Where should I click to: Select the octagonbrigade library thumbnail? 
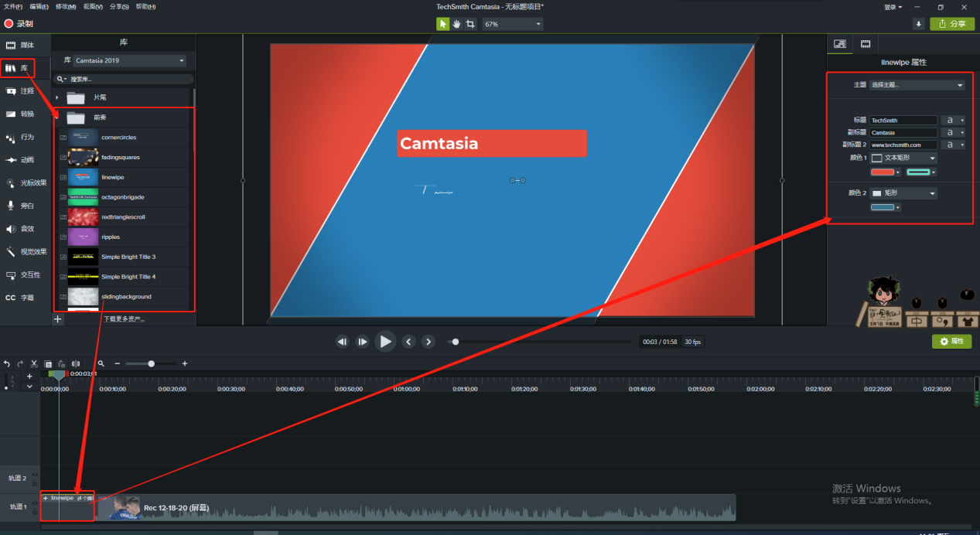[x=83, y=197]
